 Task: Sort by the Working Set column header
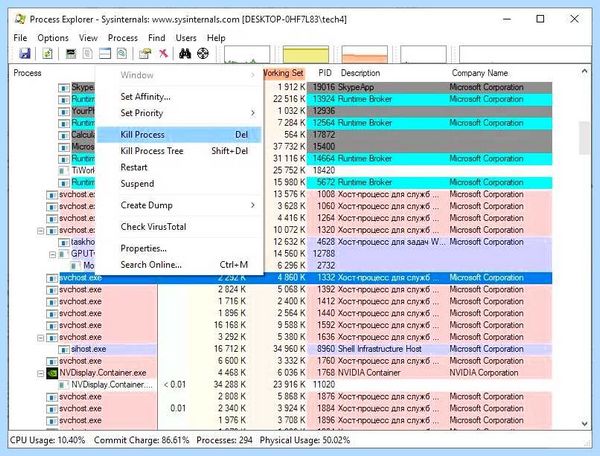(285, 73)
